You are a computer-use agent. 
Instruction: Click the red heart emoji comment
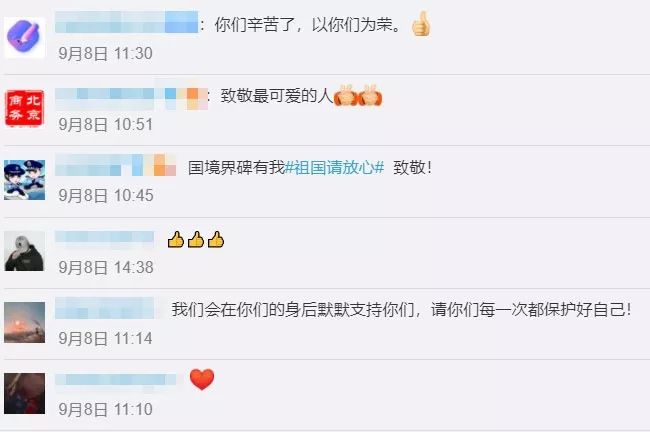pyautogui.click(x=202, y=379)
